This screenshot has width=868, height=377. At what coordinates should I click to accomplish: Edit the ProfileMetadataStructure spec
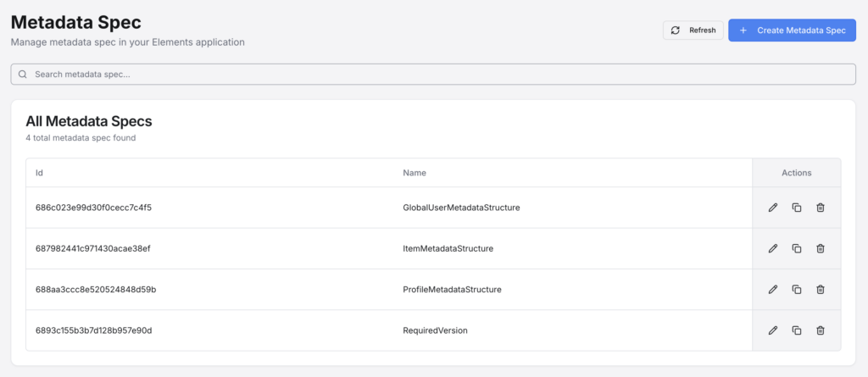[772, 289]
